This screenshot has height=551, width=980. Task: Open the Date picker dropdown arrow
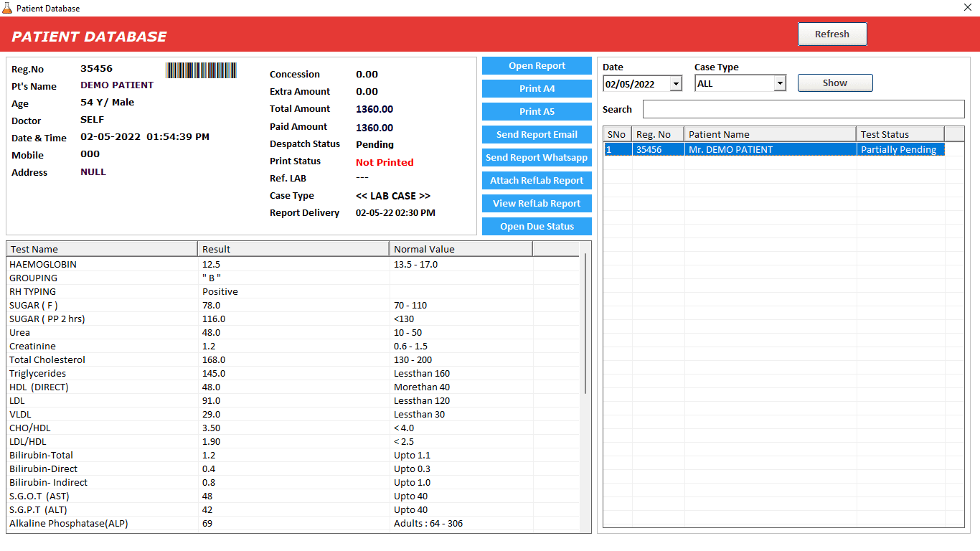pos(675,84)
